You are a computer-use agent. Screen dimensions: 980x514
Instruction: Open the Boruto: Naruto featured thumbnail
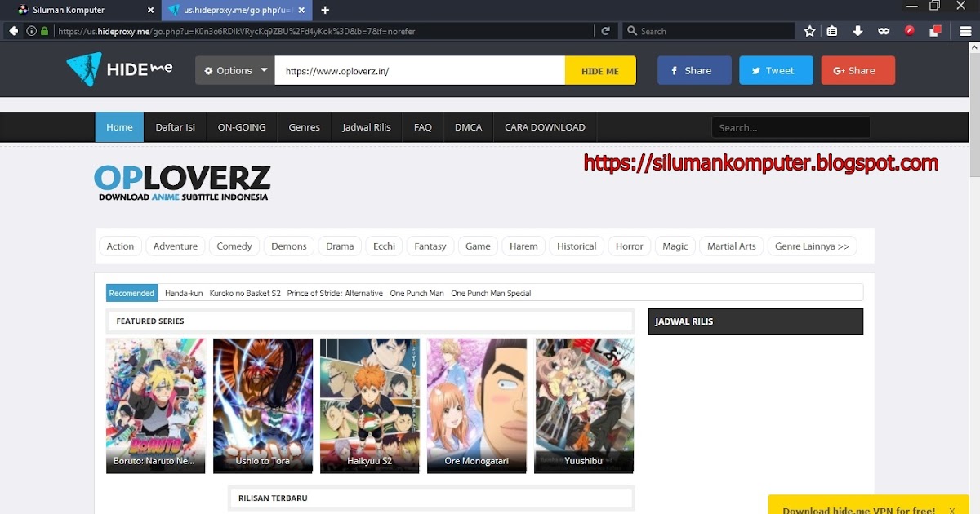coord(155,405)
